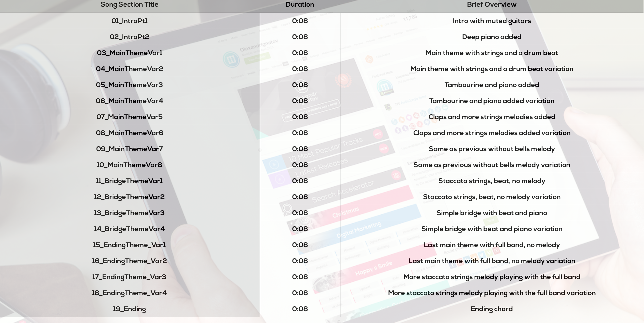Viewport: 644px width, 323px height.
Task: Click the 0:08 duration of 16_EndingTheme_Var2
Action: point(300,261)
